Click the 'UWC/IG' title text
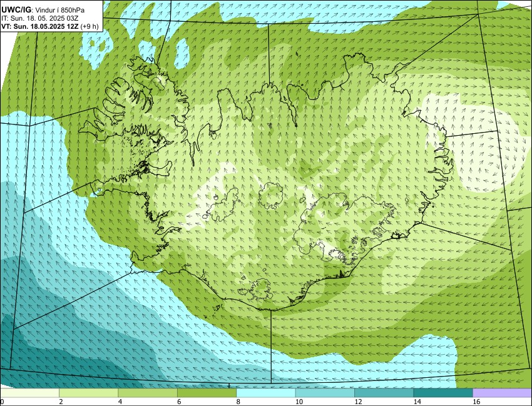 pos(16,10)
